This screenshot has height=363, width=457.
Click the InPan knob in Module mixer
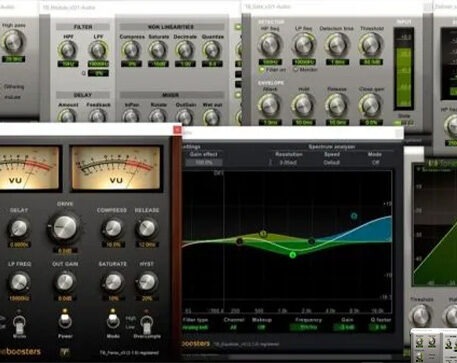coord(131,116)
